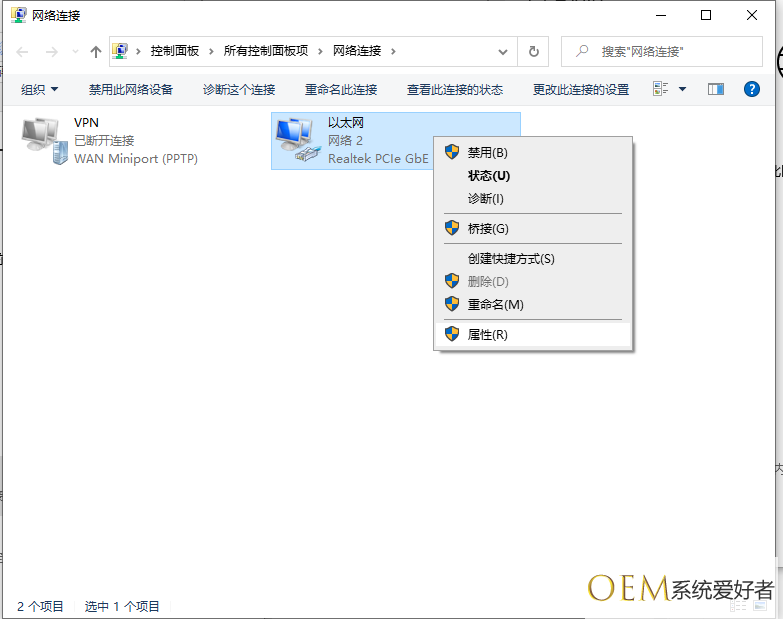Click 状态(U) context menu entry

(488, 176)
